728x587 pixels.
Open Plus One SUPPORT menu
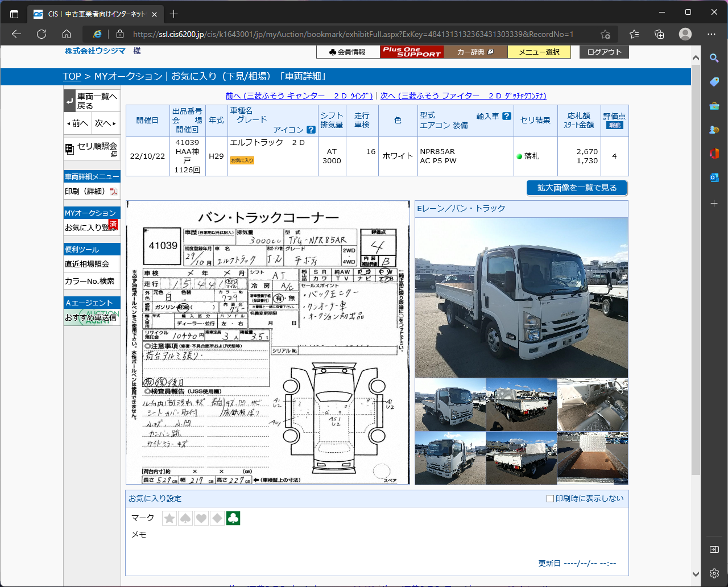coord(412,52)
